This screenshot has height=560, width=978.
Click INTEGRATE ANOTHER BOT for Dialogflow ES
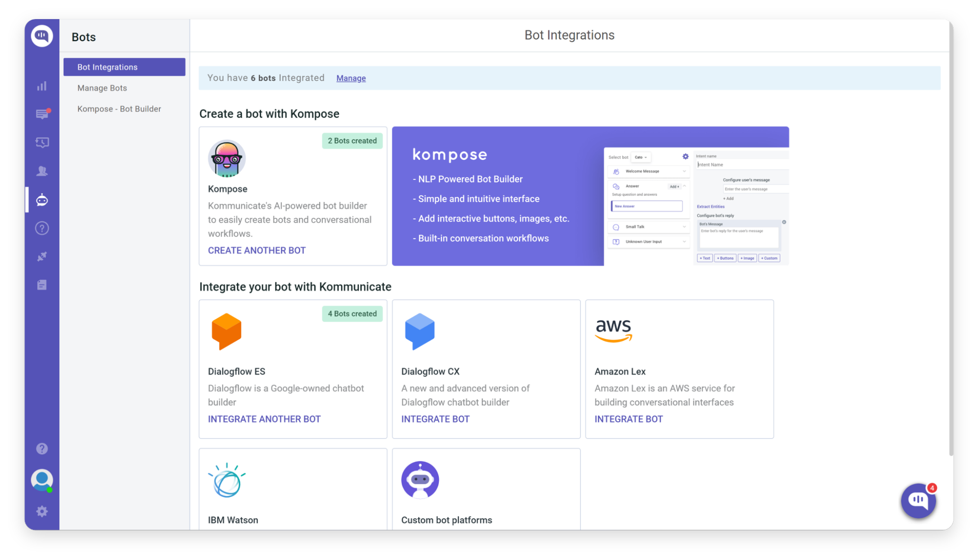[264, 419]
